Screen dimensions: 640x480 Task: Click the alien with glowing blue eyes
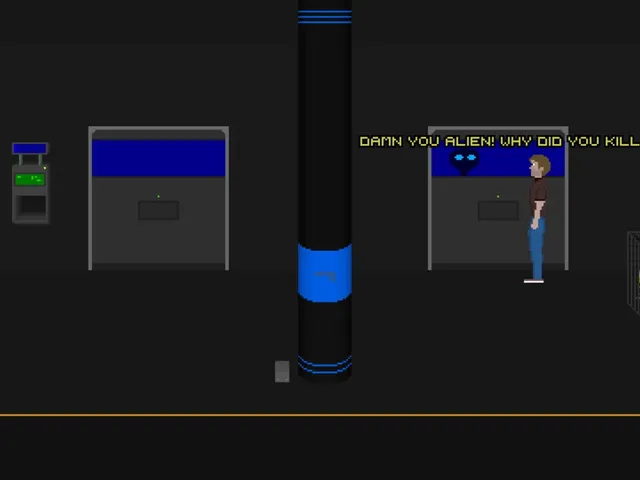(464, 161)
